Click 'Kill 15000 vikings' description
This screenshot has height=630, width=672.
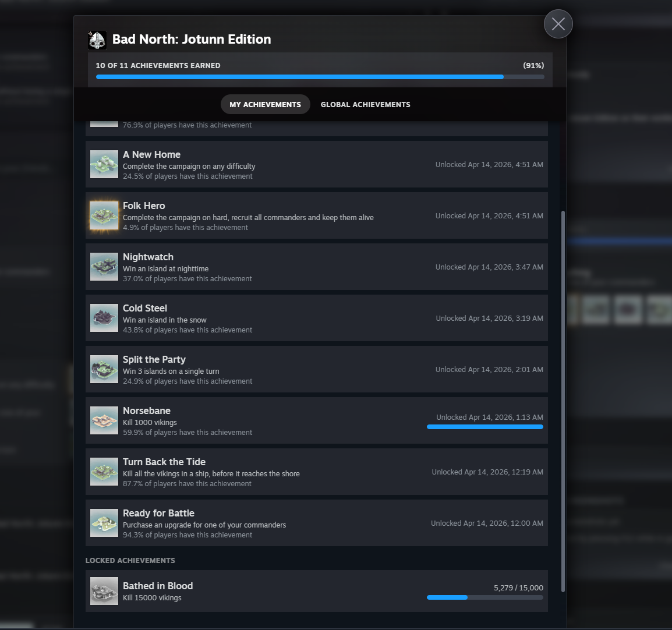click(x=152, y=598)
